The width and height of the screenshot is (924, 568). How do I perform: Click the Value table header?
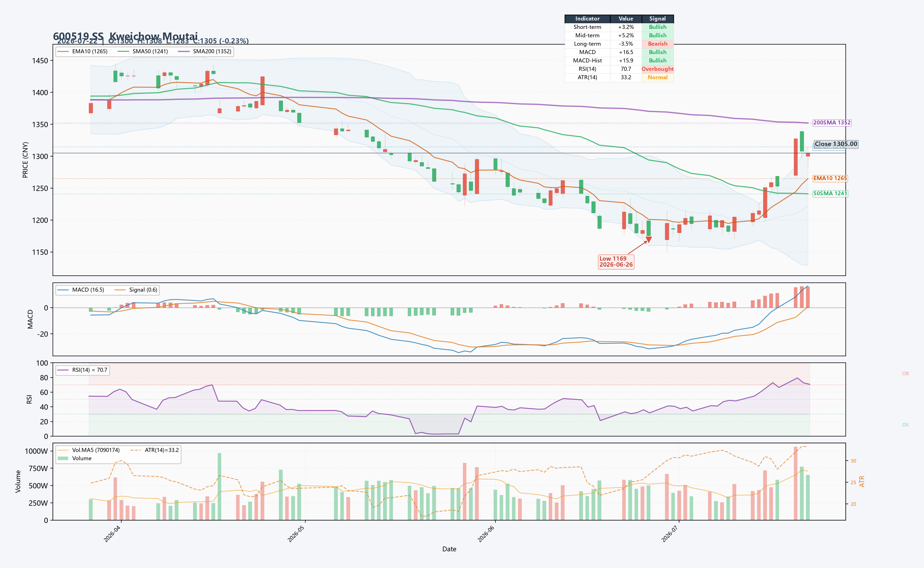pos(626,19)
